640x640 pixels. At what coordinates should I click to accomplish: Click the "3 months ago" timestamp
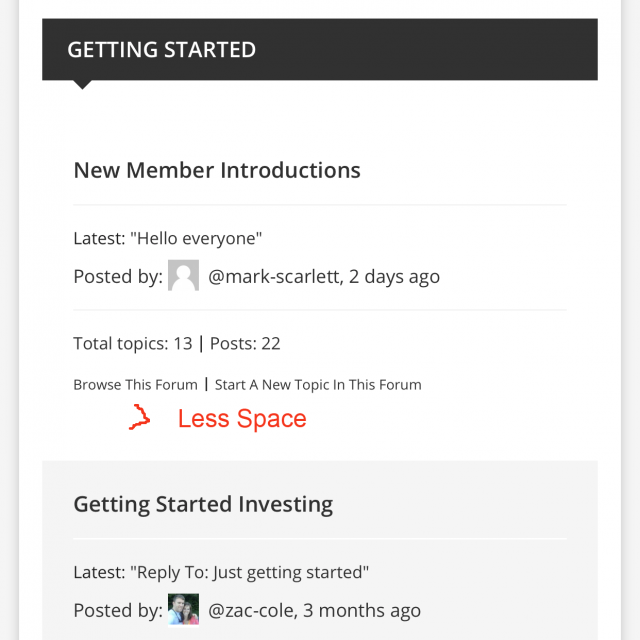tap(362, 611)
